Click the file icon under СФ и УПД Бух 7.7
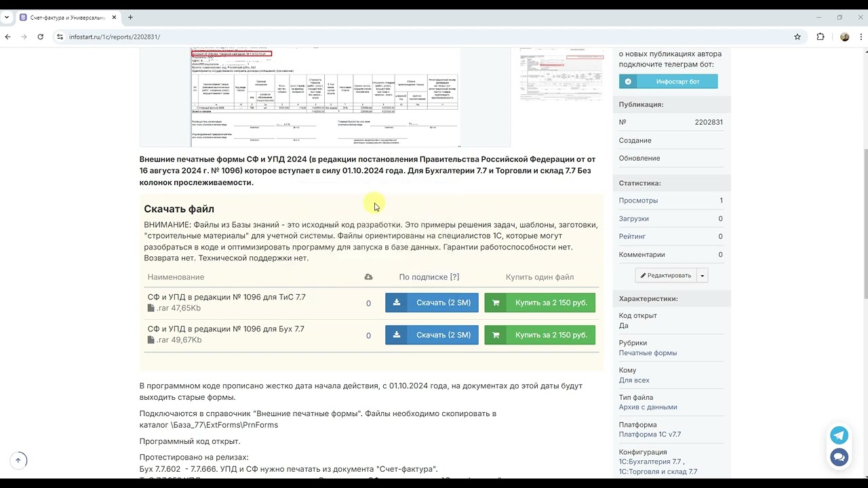The width and height of the screenshot is (868, 488). (x=151, y=340)
